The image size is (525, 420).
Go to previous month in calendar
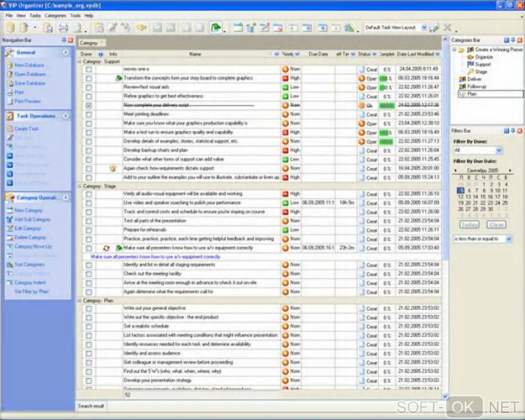pos(456,170)
